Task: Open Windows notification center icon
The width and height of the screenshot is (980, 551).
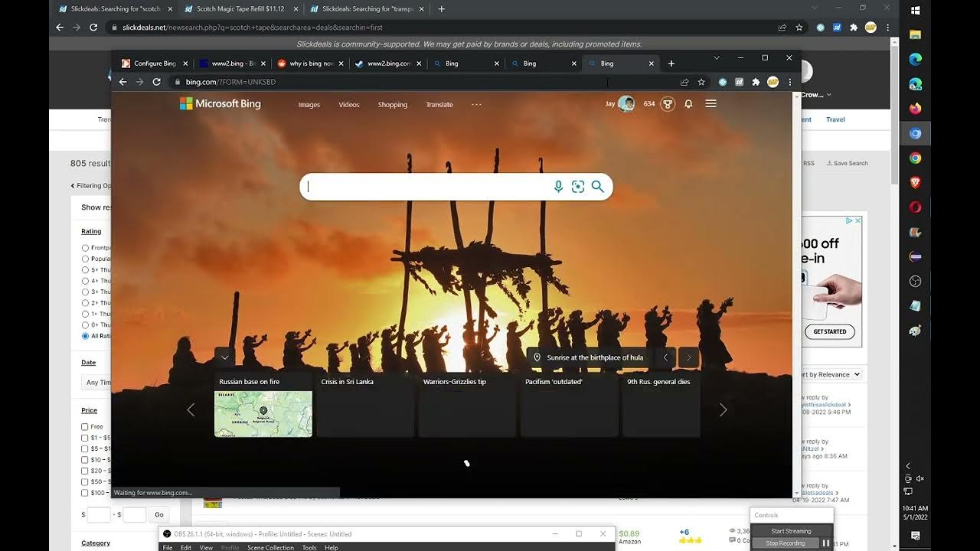Action: [916, 535]
